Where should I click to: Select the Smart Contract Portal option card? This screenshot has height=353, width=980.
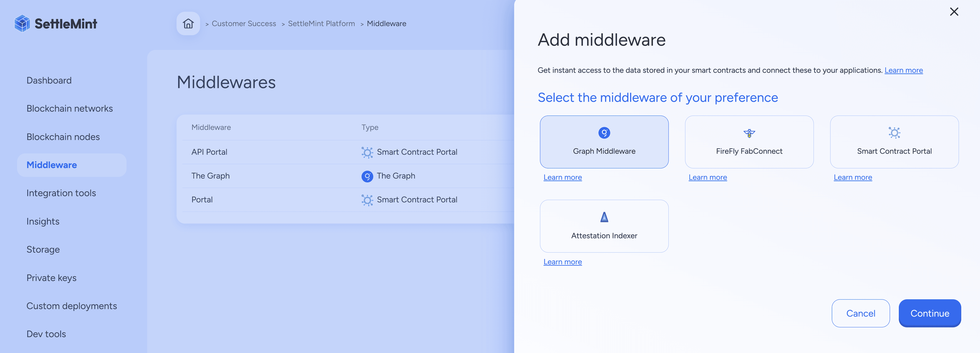tap(894, 142)
